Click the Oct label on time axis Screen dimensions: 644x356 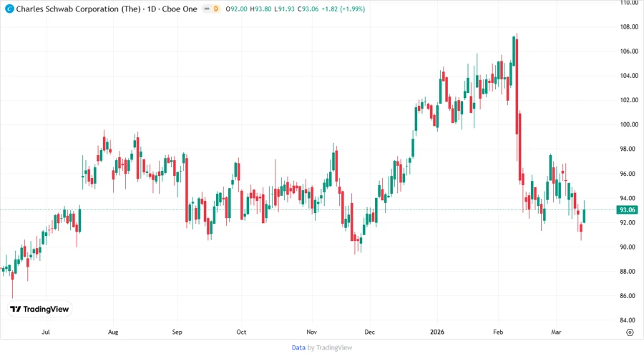(x=241, y=332)
